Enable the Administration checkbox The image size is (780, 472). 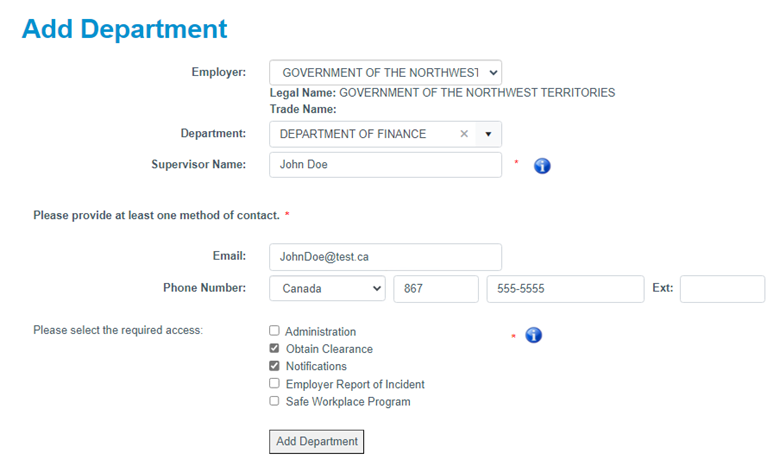tap(274, 331)
